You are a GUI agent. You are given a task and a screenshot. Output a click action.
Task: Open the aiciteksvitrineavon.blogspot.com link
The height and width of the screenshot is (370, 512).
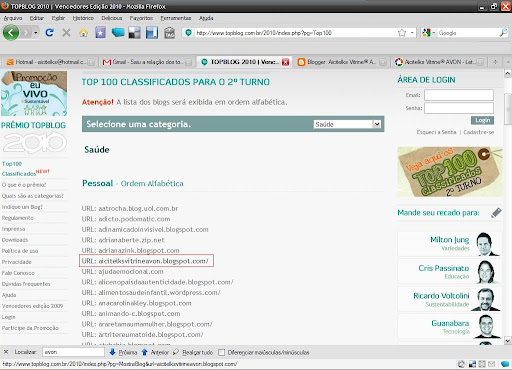point(154,261)
